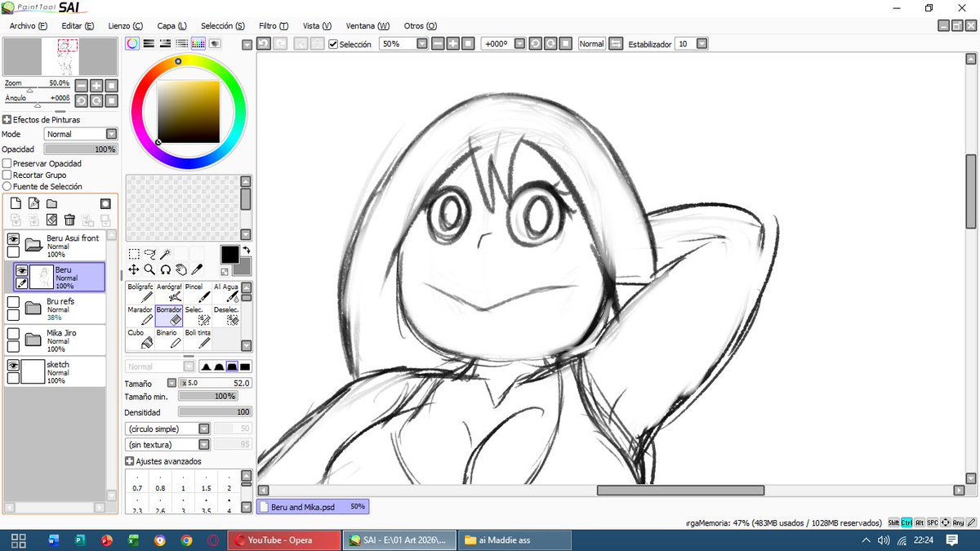Pick the rotate canvas tool
Viewport: 980px width, 551px height.
[165, 269]
